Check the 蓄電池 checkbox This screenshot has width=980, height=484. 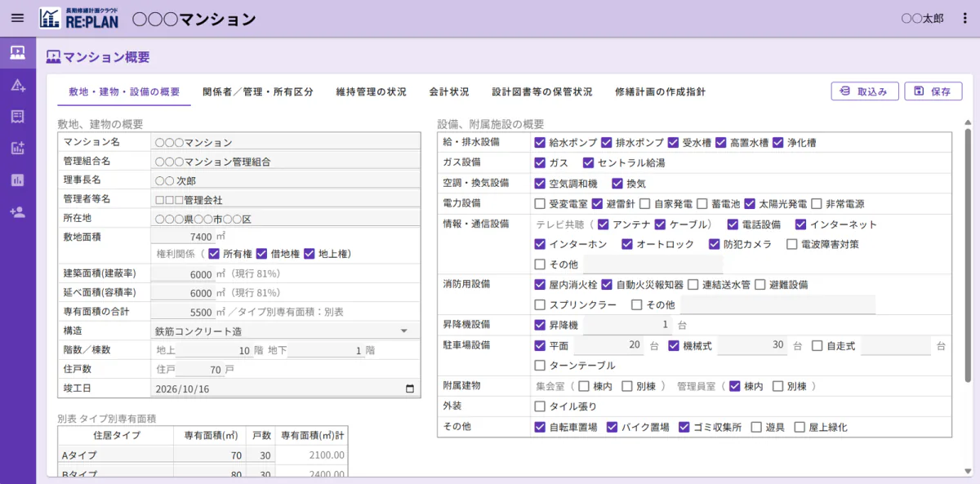coord(702,203)
